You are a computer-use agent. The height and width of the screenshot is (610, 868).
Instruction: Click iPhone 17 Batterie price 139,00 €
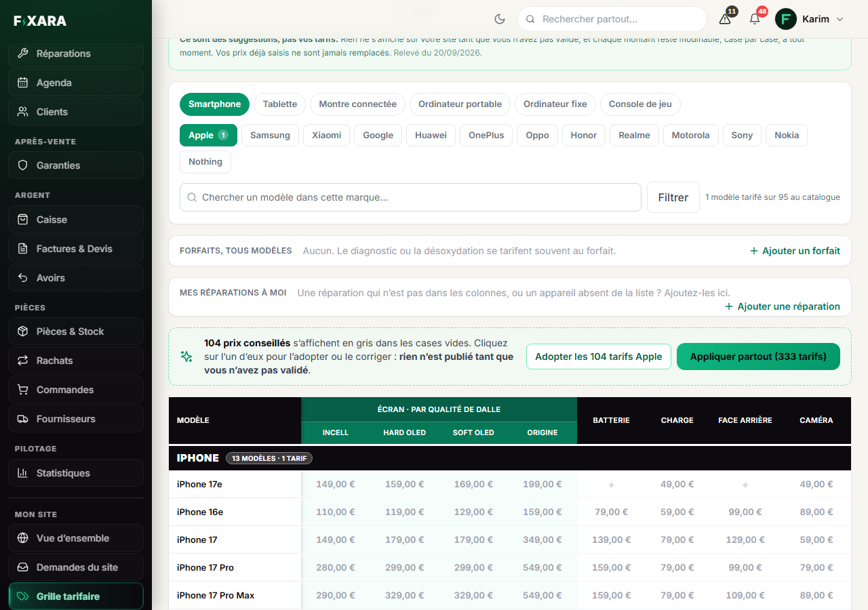click(611, 540)
